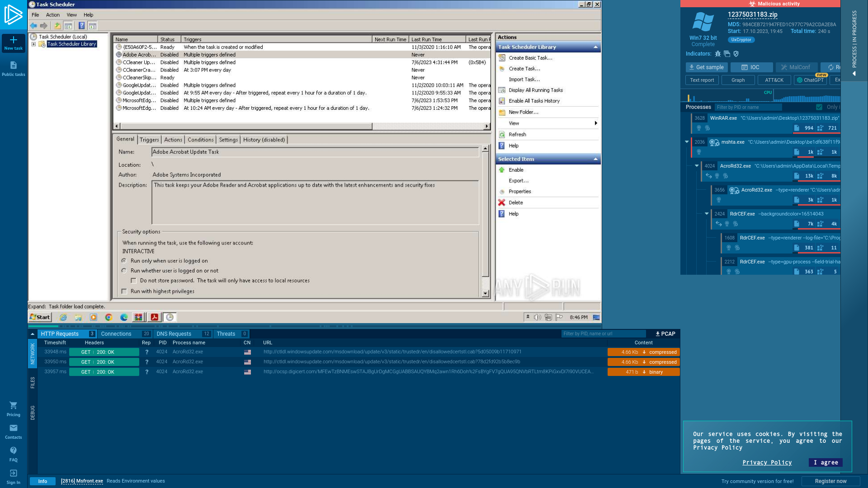Open Contacts envelope icon
The width and height of the screenshot is (868, 488).
pos(14,428)
